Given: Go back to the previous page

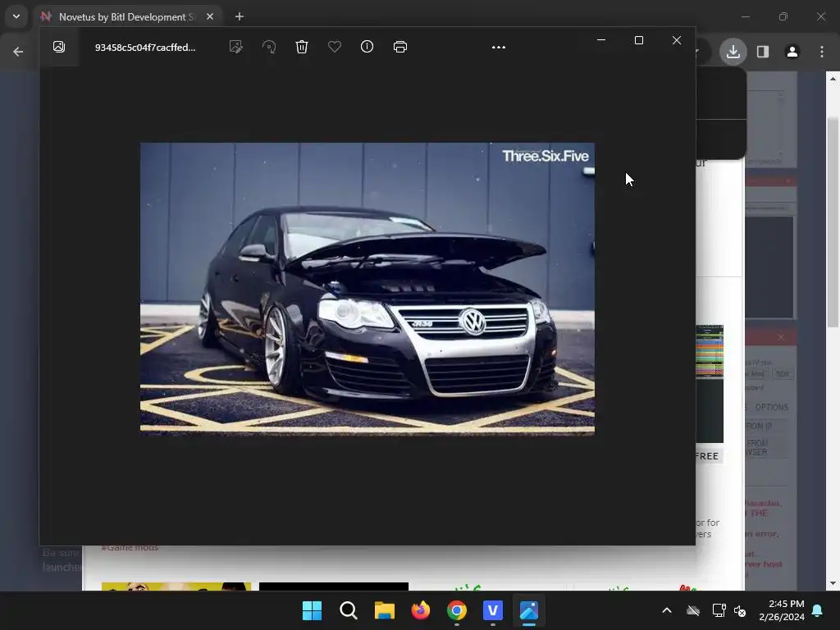Looking at the screenshot, I should [x=18, y=52].
